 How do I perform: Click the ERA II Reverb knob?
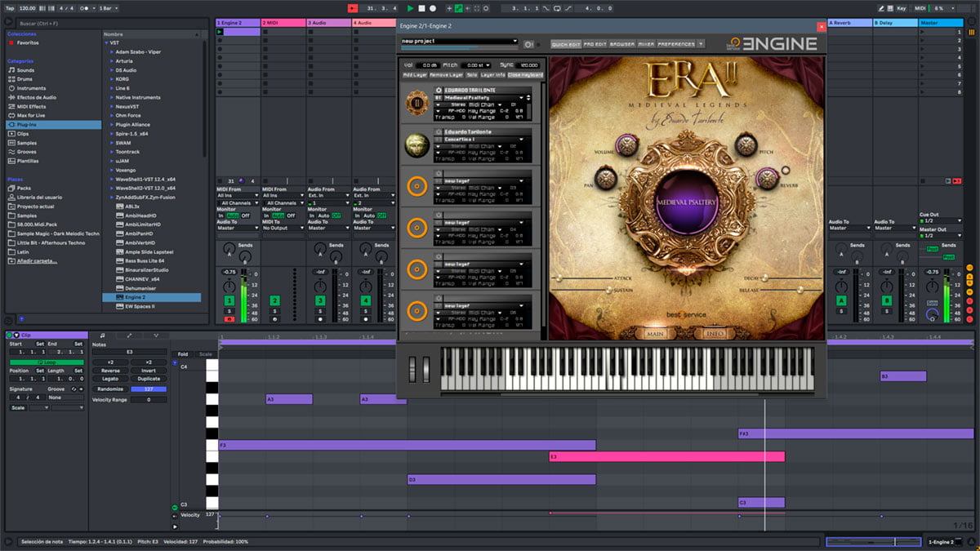(767, 178)
